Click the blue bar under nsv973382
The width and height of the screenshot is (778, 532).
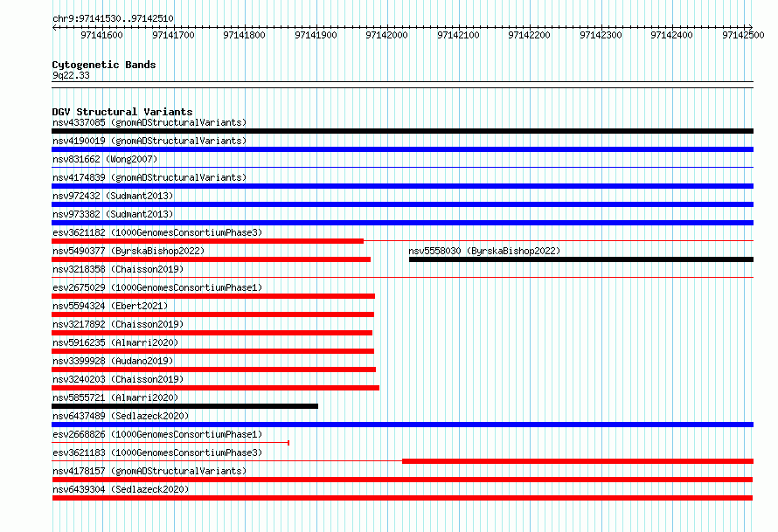coord(402,223)
